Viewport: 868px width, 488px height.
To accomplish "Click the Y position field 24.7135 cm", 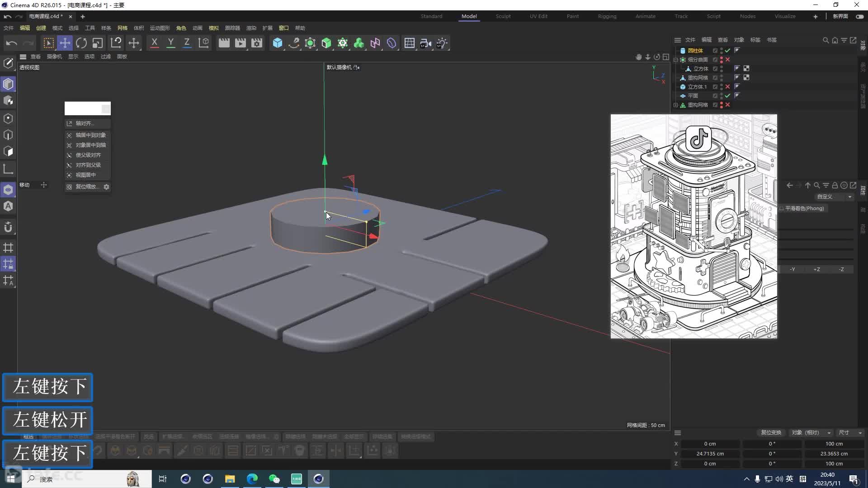I will pos(710,454).
